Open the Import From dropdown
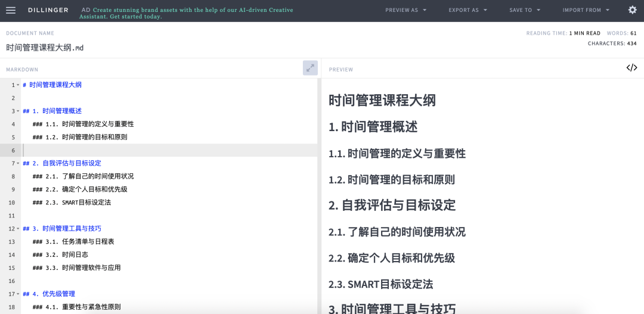This screenshot has width=644, height=314. [586, 10]
